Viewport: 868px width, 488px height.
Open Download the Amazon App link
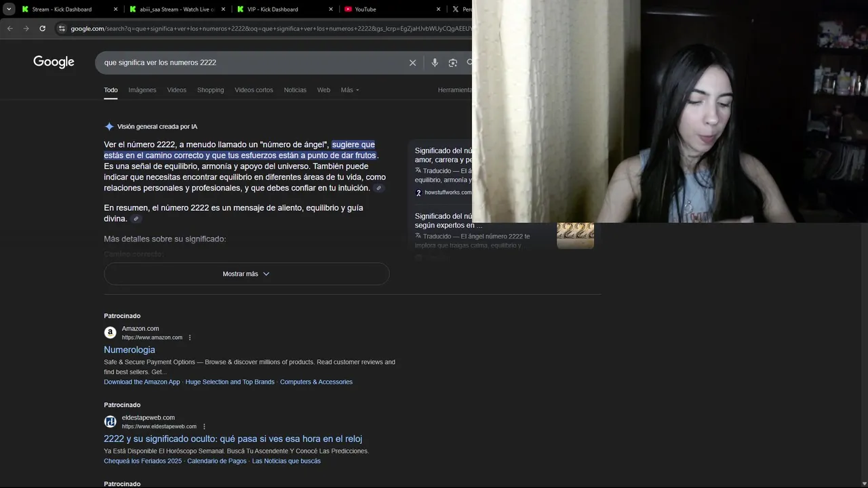point(142,382)
